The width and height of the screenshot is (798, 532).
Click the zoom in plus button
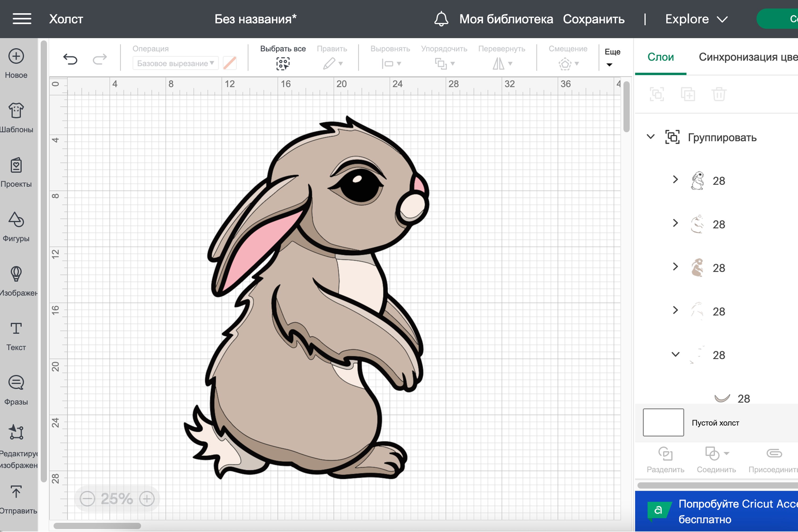(147, 499)
